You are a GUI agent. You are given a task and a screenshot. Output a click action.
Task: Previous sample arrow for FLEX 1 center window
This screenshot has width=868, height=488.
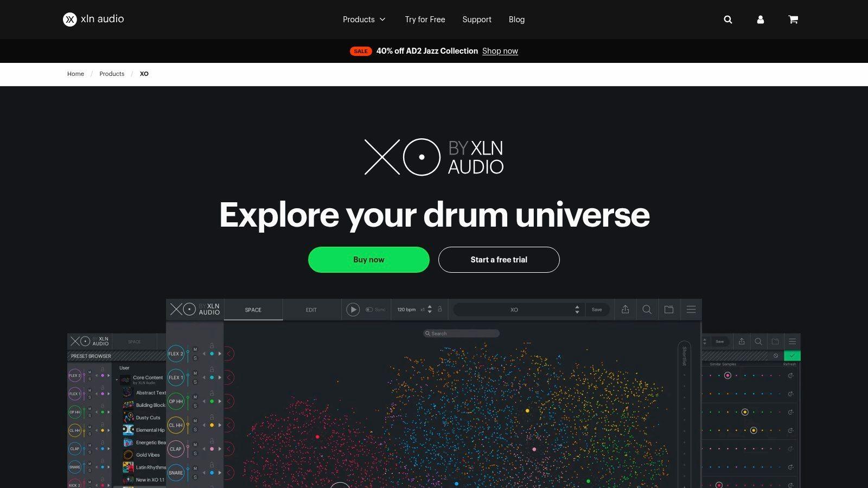204,377
